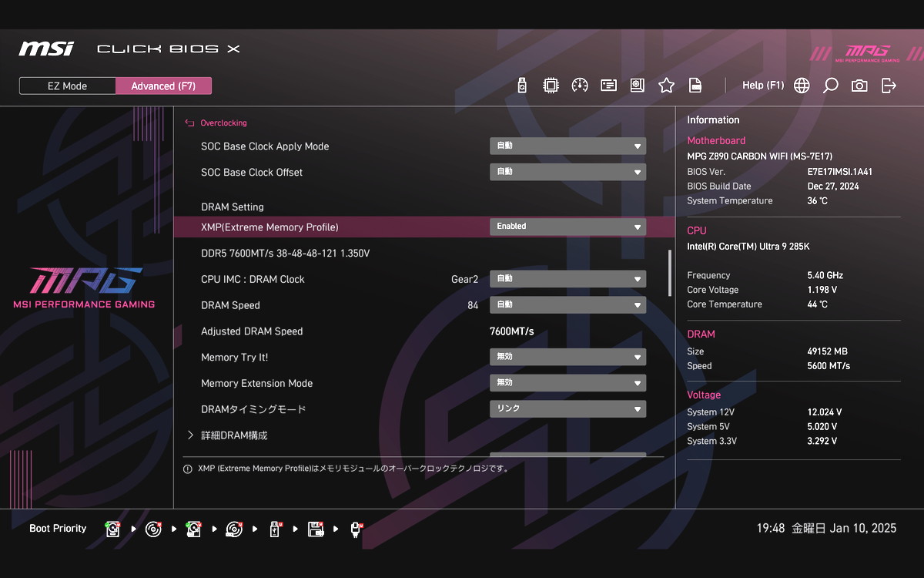Click the Boot Priority label
The width and height of the screenshot is (924, 578).
(x=58, y=529)
